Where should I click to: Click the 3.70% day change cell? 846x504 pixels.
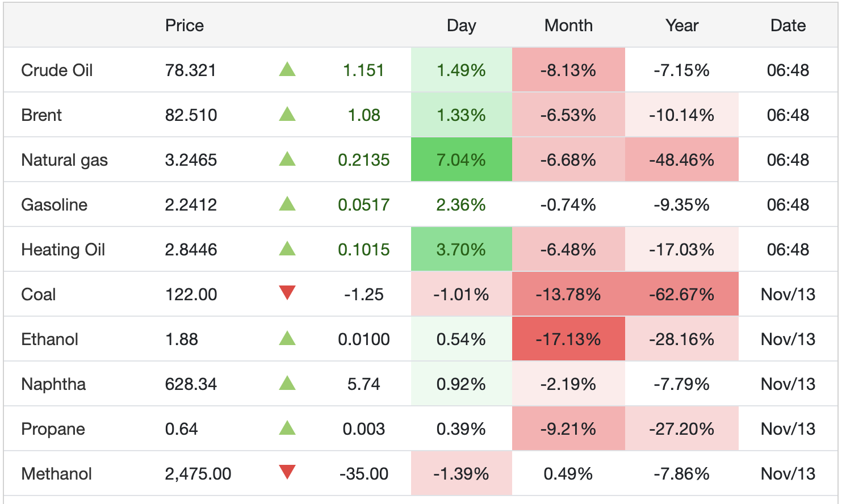pos(461,249)
